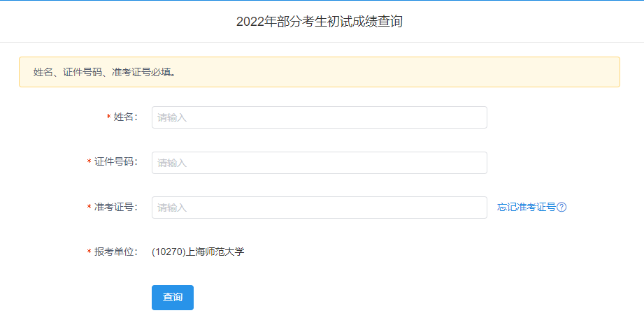Click the red asterisk before 准考证号
The width and height of the screenshot is (644, 320).
pos(89,208)
